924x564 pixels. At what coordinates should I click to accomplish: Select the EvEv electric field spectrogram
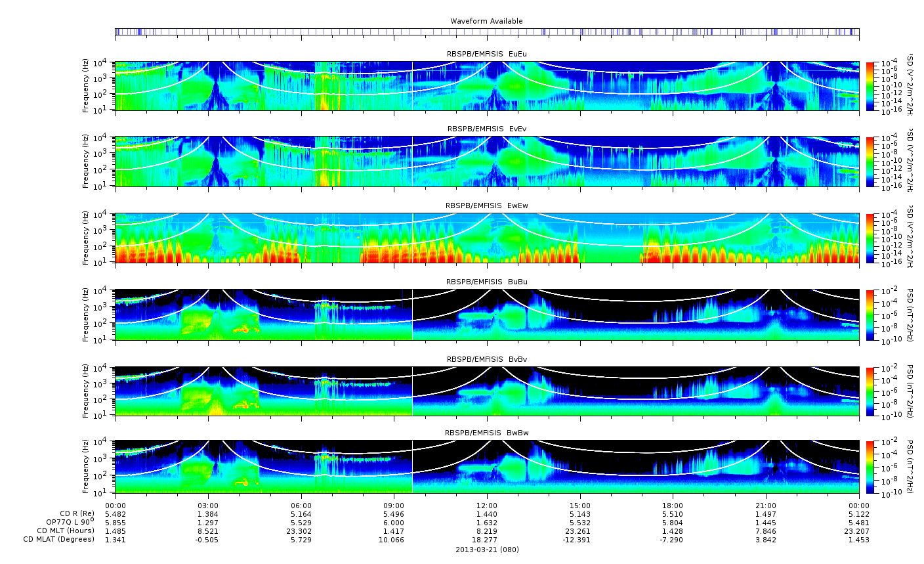click(486, 162)
